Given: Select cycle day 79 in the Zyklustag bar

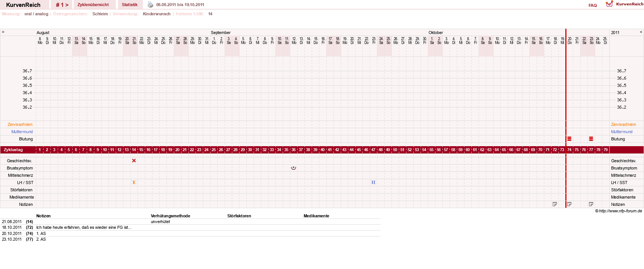Looking at the screenshot, I should (605, 150).
